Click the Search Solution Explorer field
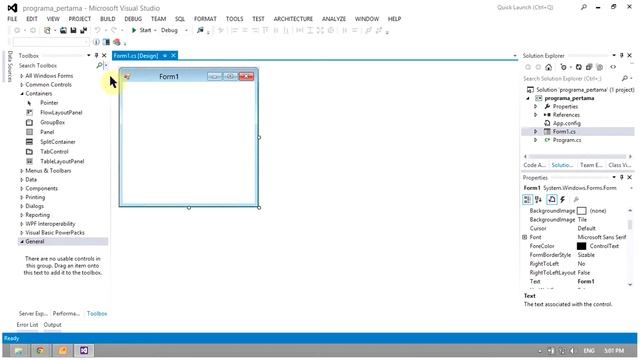The height and width of the screenshot is (360, 640). pos(571,78)
